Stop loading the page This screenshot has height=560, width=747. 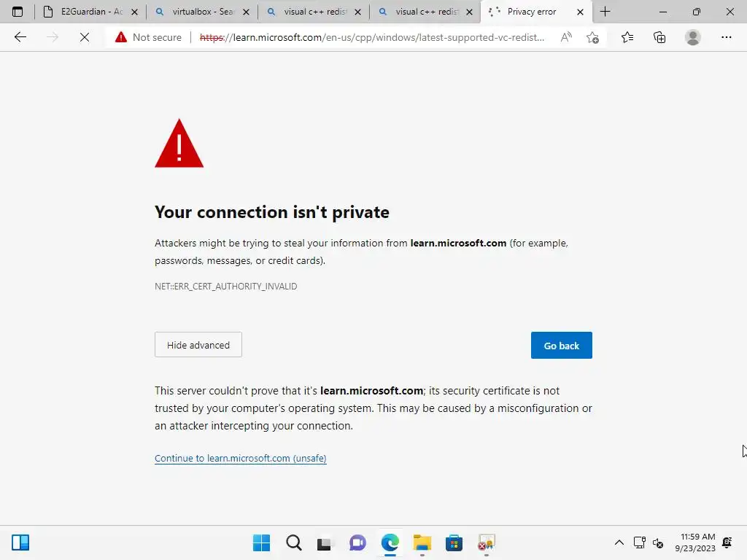[85, 37]
